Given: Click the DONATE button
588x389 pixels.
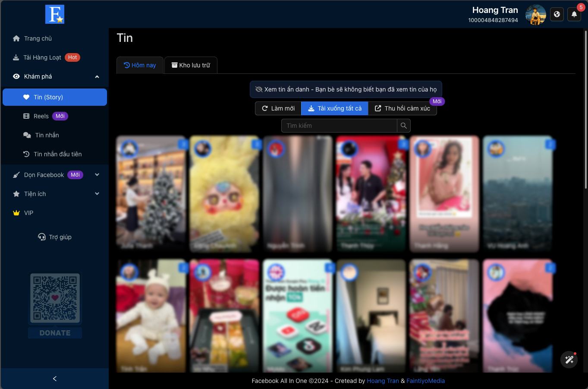Looking at the screenshot, I should click(x=55, y=333).
